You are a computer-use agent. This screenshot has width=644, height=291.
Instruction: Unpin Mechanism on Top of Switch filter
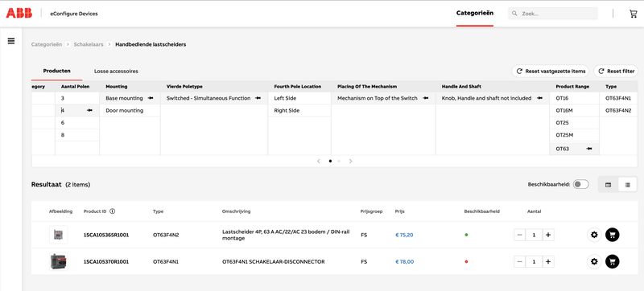(x=426, y=98)
